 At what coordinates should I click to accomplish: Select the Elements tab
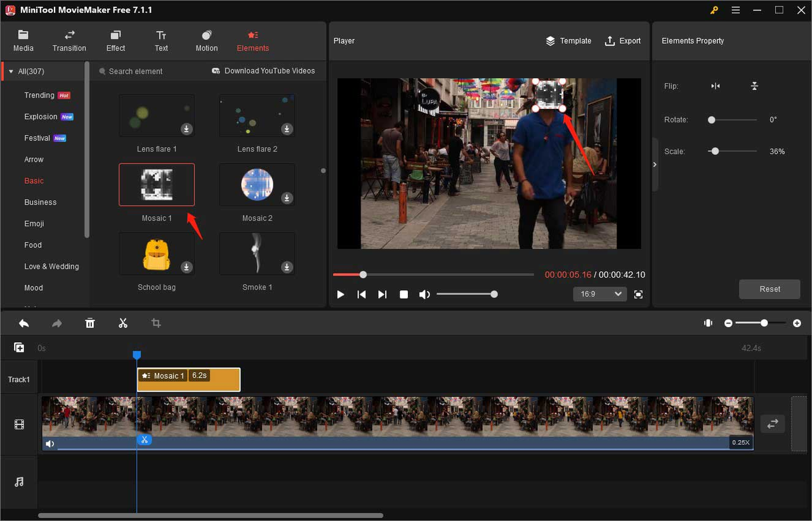point(253,41)
